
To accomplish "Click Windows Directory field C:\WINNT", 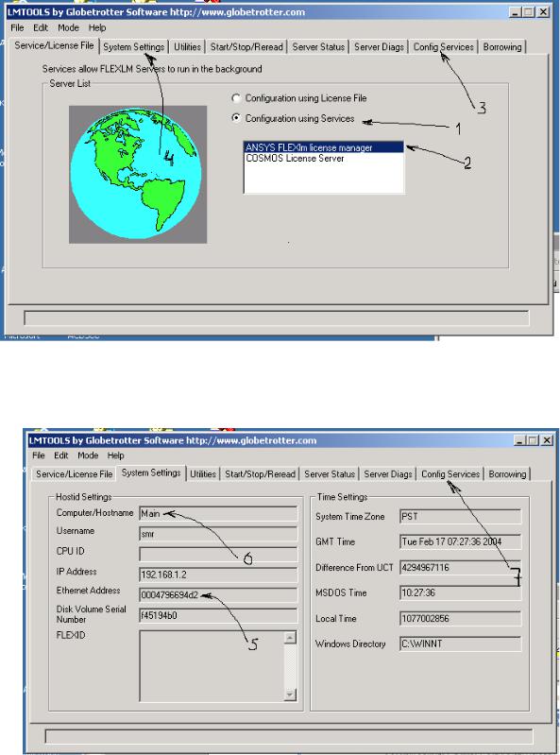I will click(461, 643).
